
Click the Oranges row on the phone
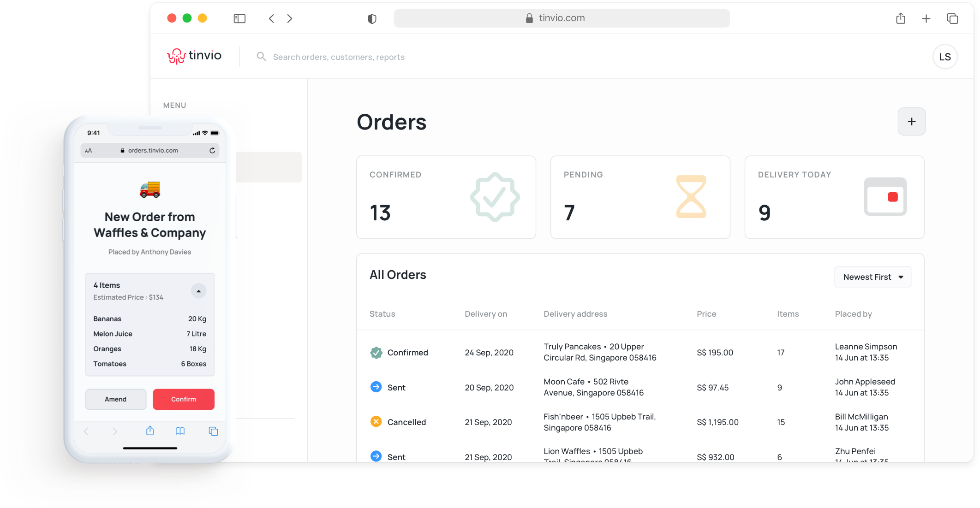click(x=150, y=349)
